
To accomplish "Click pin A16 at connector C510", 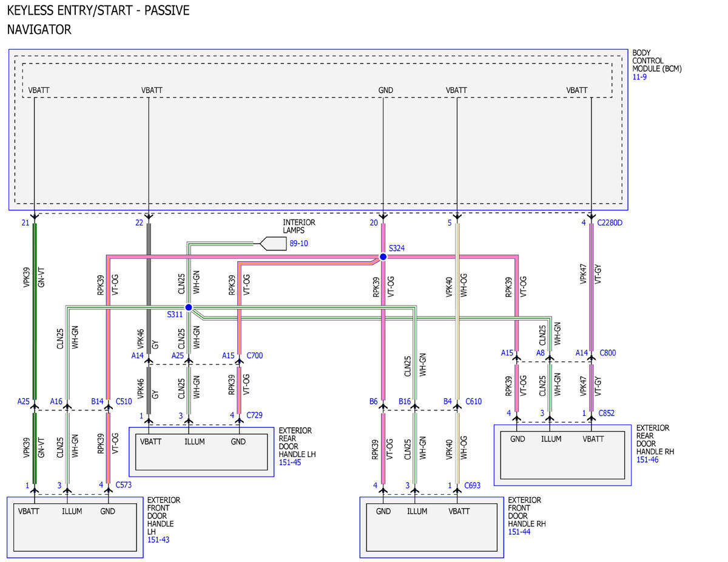I will click(56, 401).
